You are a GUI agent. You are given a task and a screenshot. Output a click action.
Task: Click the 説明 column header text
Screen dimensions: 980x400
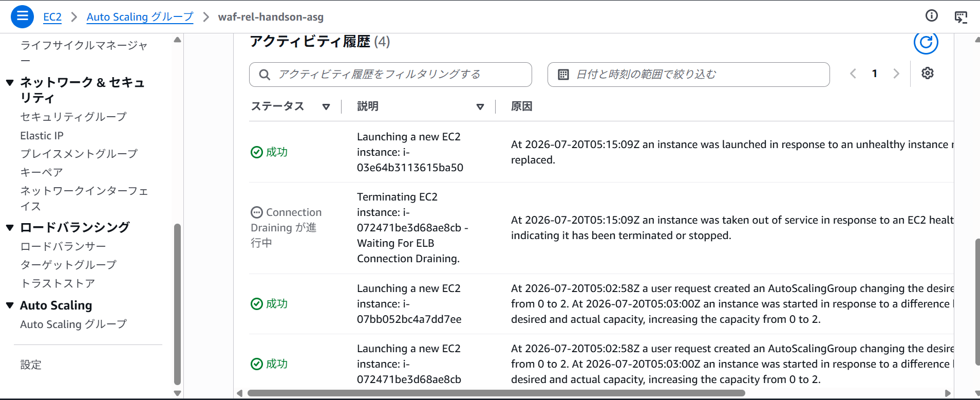(x=368, y=106)
